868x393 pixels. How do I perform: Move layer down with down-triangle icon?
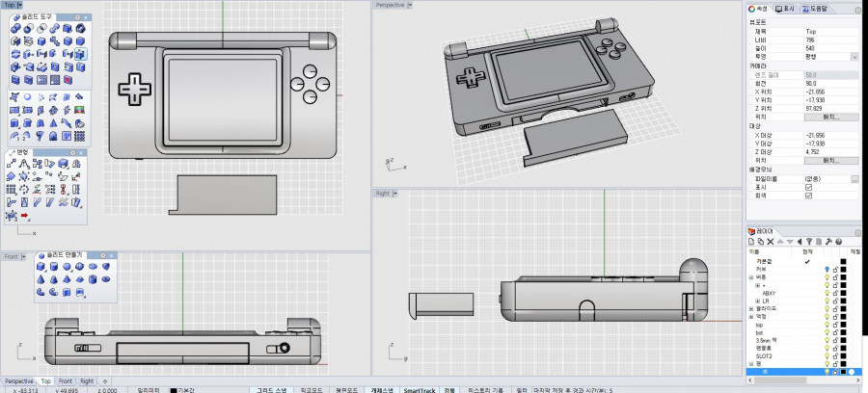[x=790, y=242]
